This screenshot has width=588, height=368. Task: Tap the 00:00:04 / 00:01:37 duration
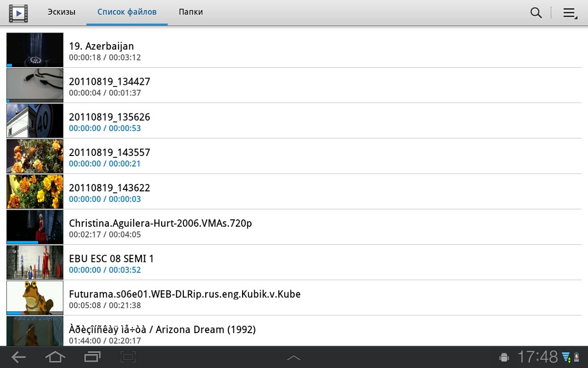click(x=105, y=93)
